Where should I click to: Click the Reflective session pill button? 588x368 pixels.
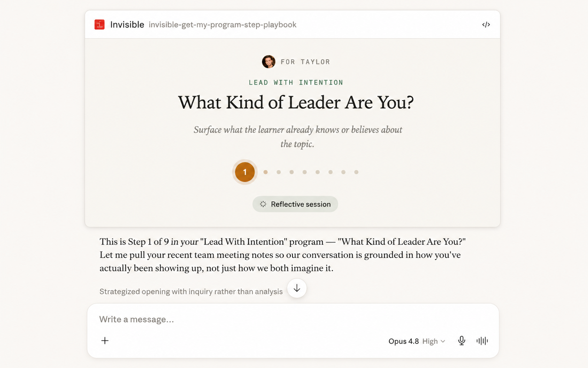(295, 204)
